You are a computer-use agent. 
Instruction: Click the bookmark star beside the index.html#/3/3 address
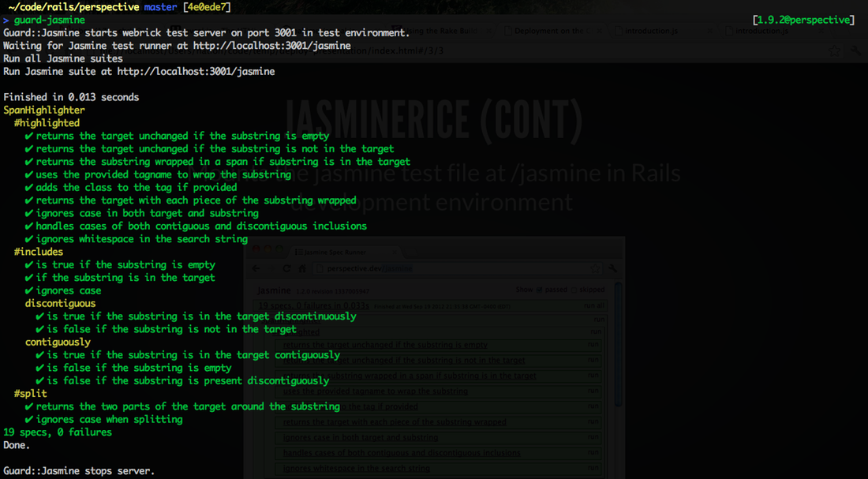pyautogui.click(x=834, y=51)
